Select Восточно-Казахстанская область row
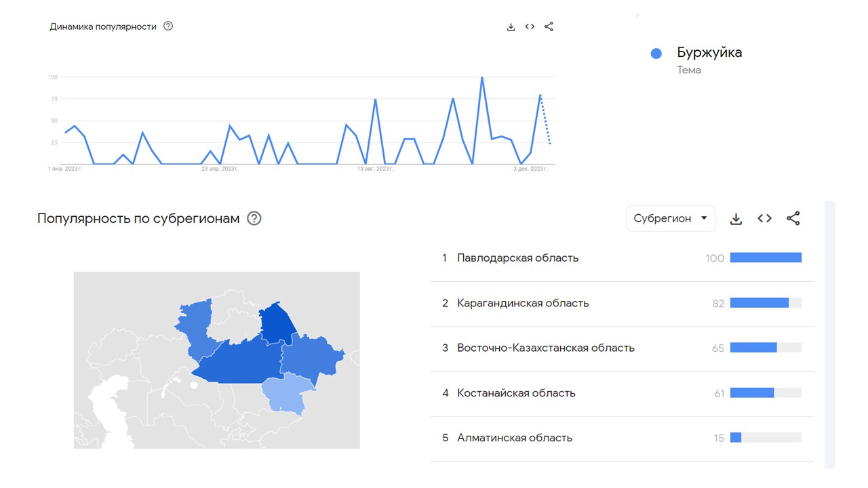The image size is (868, 488). 545,348
